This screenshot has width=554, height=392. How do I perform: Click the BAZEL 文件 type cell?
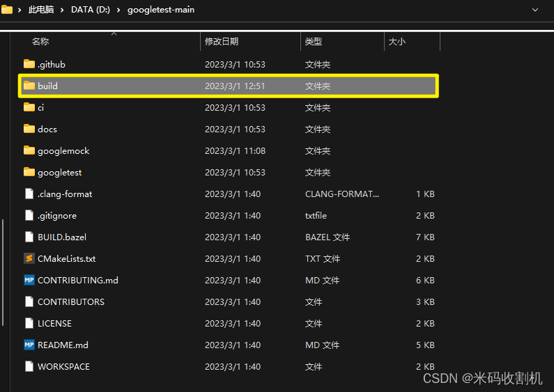pyautogui.click(x=328, y=237)
